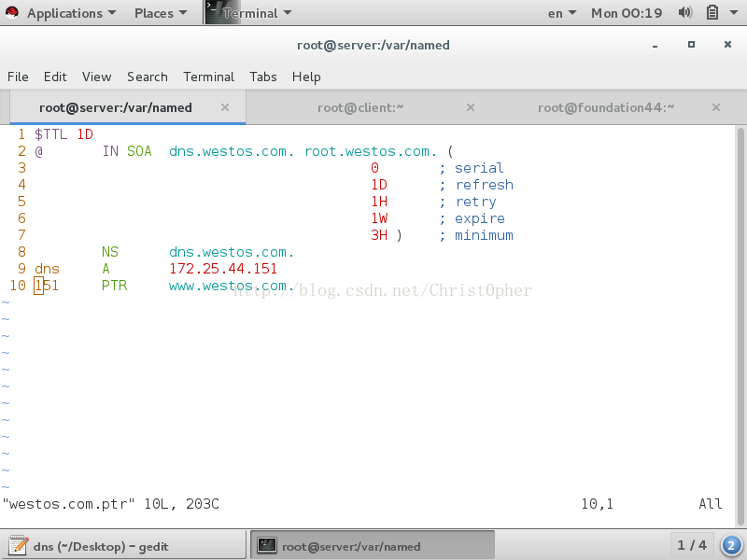Click the 'dns' hostname on line 9
This screenshot has width=747, height=560.
coord(47,269)
